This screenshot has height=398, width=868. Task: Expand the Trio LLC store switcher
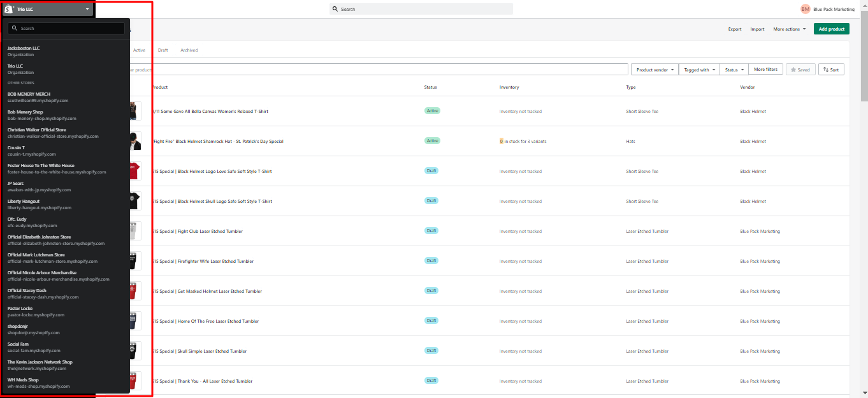(x=48, y=9)
